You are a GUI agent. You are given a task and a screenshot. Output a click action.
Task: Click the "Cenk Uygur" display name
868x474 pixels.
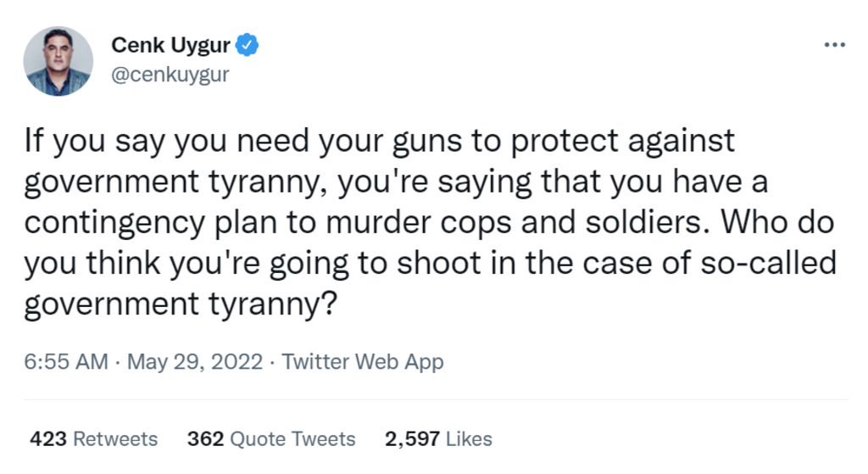click(x=170, y=46)
